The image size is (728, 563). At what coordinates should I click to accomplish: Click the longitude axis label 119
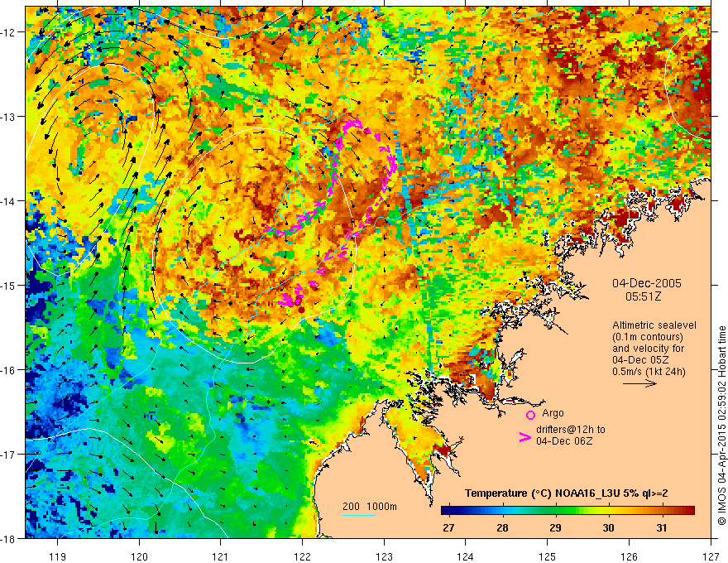[x=58, y=556]
